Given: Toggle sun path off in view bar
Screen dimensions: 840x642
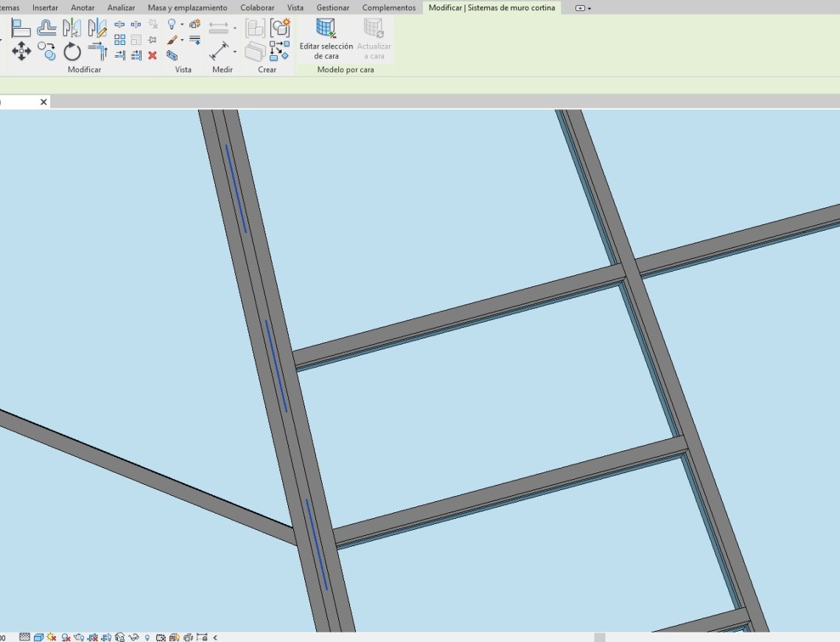Looking at the screenshot, I should 52,637.
